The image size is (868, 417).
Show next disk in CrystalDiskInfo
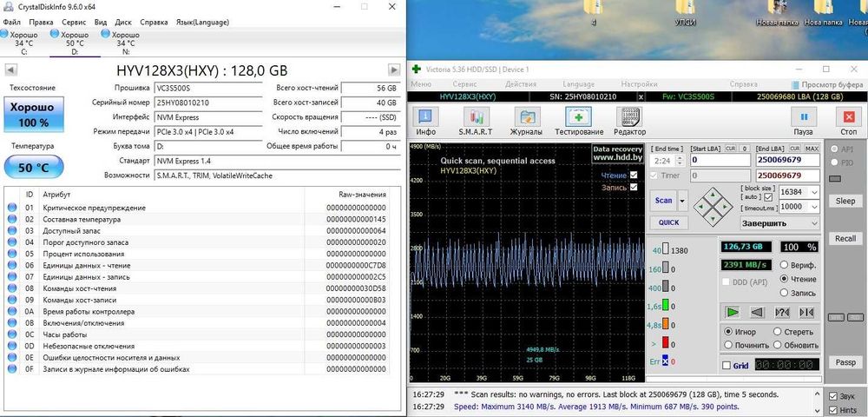(x=393, y=69)
